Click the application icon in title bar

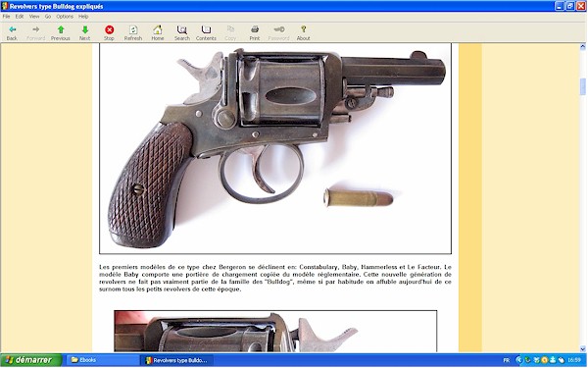click(x=5, y=6)
